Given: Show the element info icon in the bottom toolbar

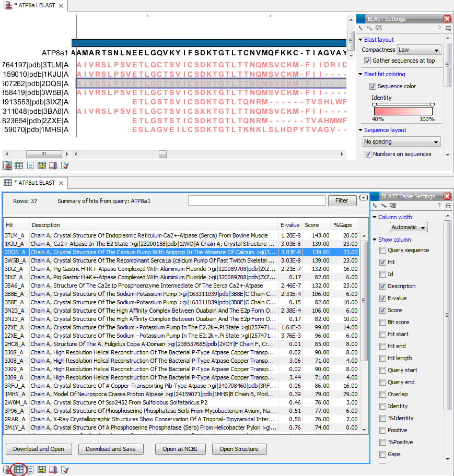Looking at the screenshot, I should 65,469.
